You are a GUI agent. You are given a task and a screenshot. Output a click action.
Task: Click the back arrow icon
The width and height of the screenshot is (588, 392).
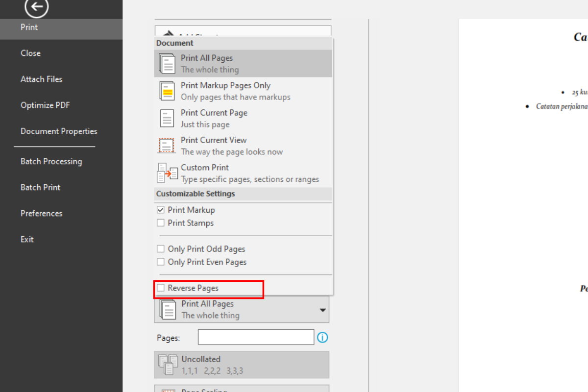(37, 7)
